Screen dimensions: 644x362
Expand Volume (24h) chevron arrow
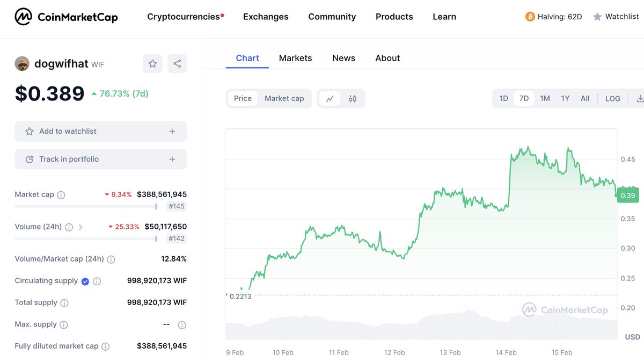(80, 227)
